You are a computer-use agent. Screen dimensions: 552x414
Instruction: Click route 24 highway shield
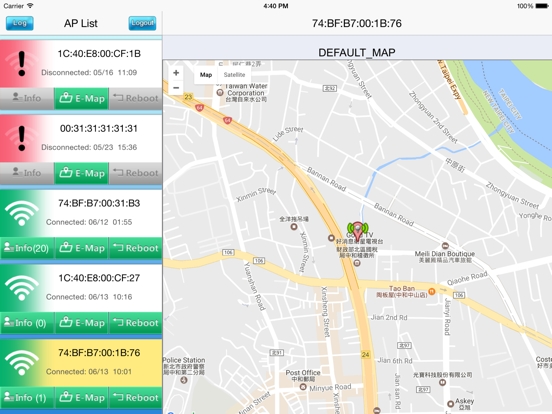pos(365,355)
